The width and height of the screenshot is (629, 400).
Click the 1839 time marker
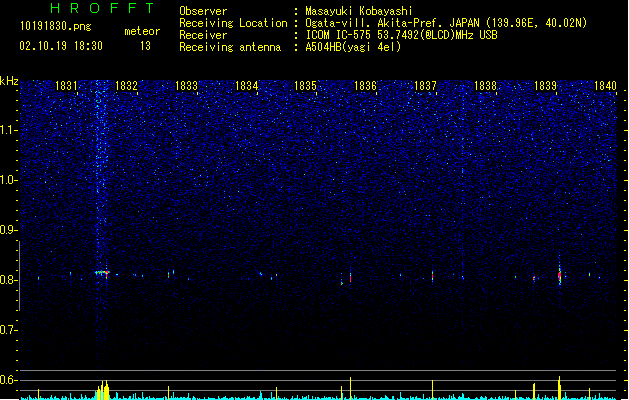coord(546,86)
